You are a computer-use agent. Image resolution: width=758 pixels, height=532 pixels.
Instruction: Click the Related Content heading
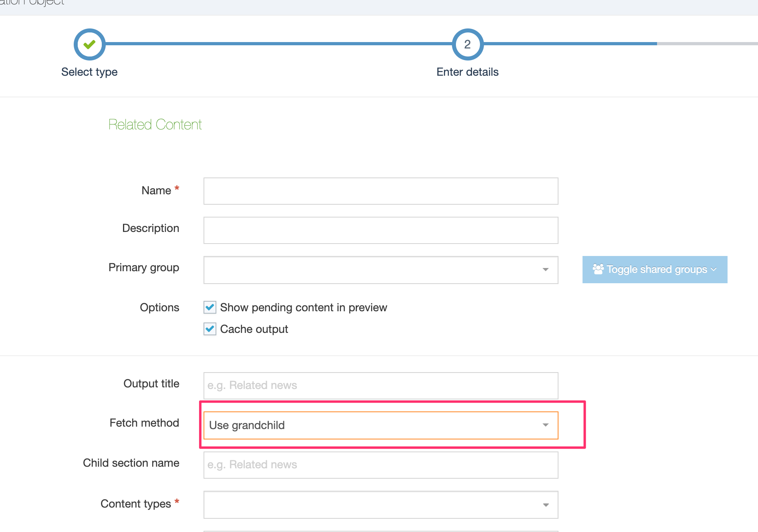(155, 124)
